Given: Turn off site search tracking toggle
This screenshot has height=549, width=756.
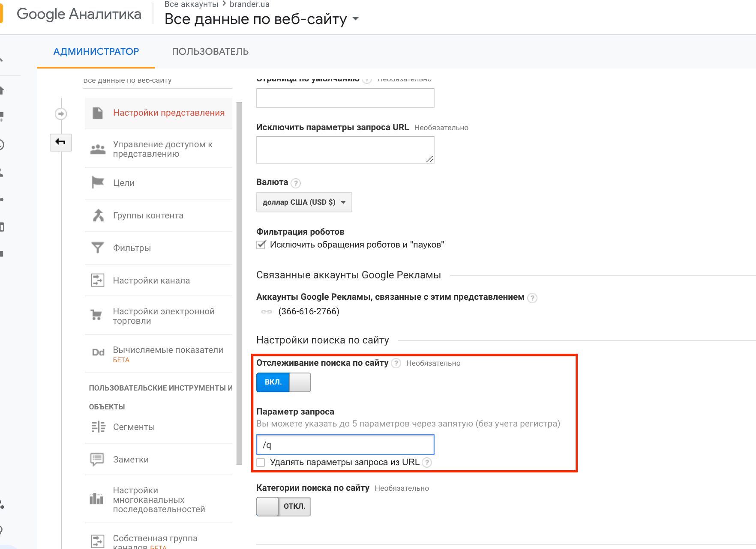Looking at the screenshot, I should point(284,382).
